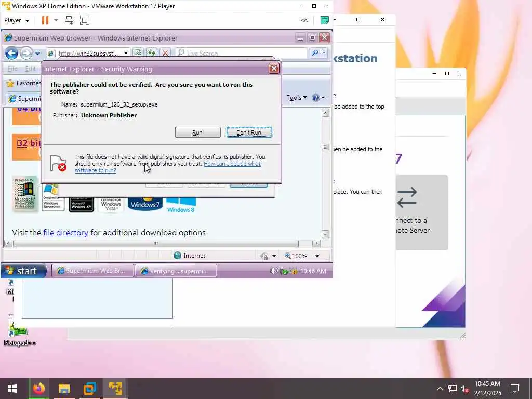Enter VMware full screen mode
This screenshot has width=532, height=399.
(85, 20)
